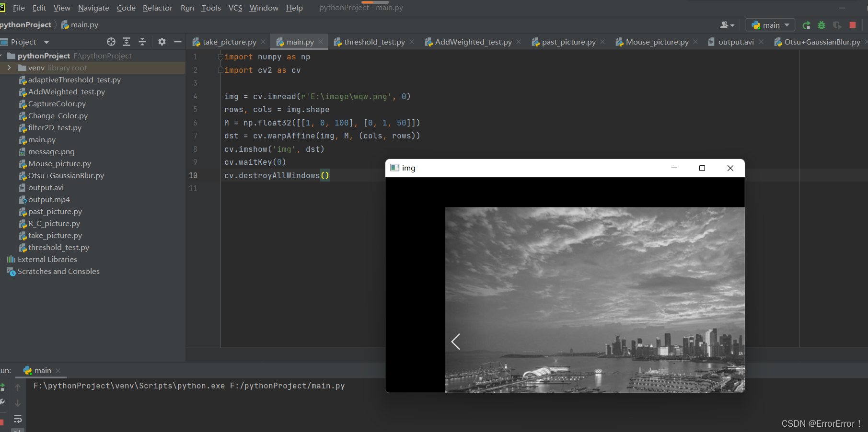
Task: Select message.png in project tree
Action: [51, 152]
